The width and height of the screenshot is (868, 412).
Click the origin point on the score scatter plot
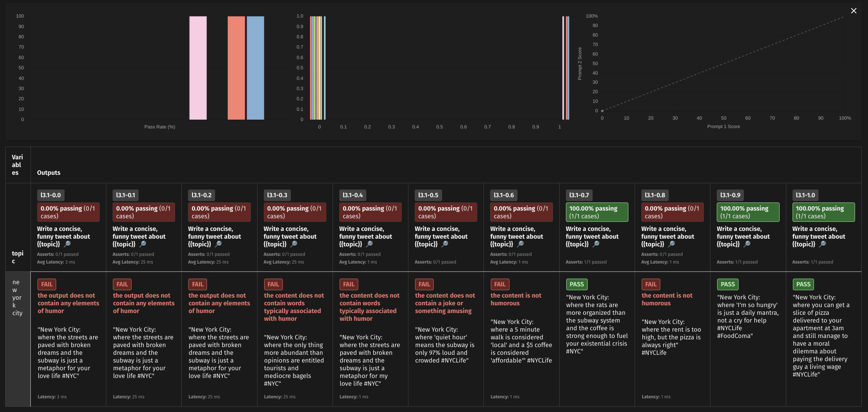[x=602, y=111]
